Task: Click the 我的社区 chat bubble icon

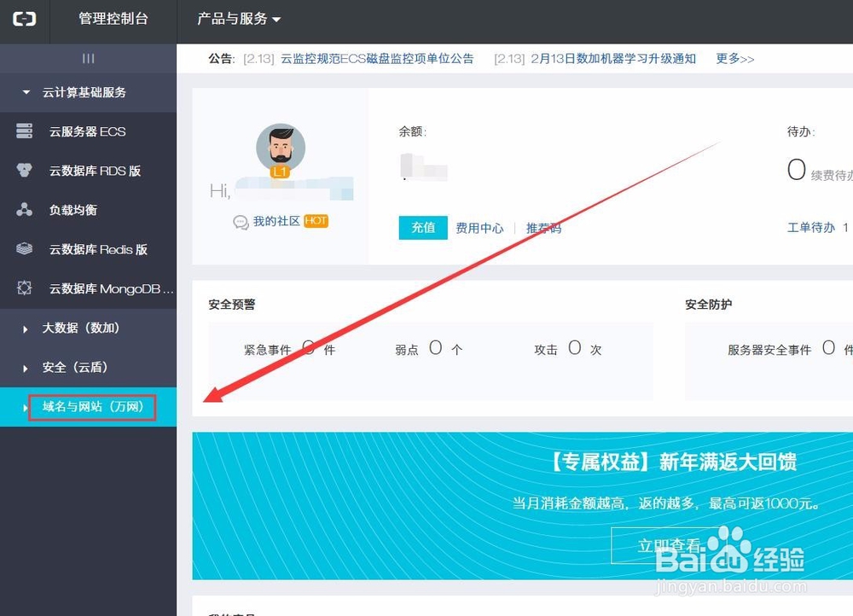Action: [x=241, y=222]
